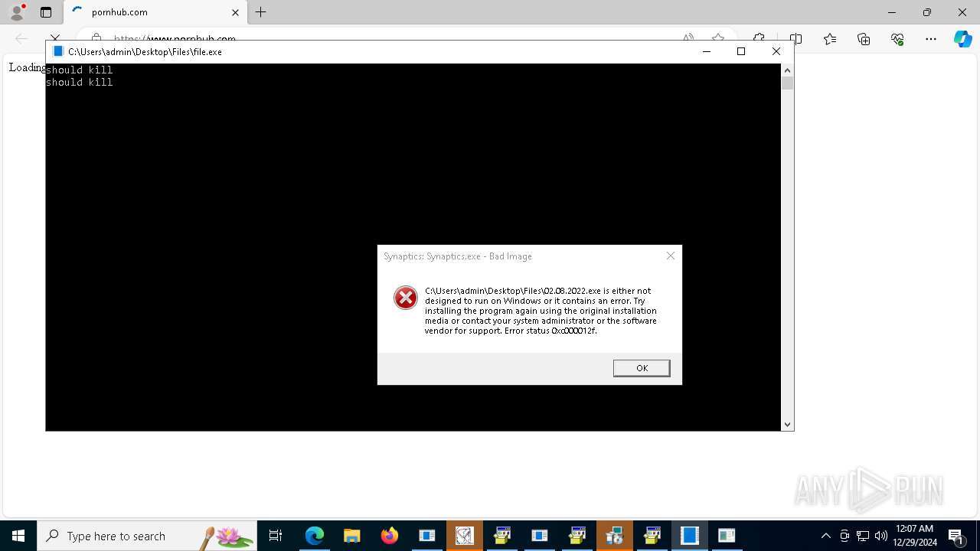This screenshot has height=551, width=980.
Task: Go back in Edge browser
Action: [21, 38]
